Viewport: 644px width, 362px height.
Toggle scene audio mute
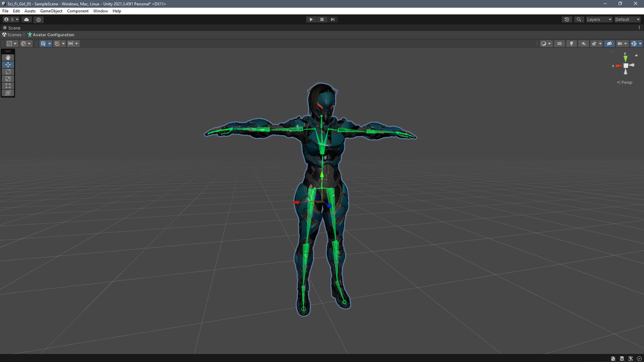583,43
